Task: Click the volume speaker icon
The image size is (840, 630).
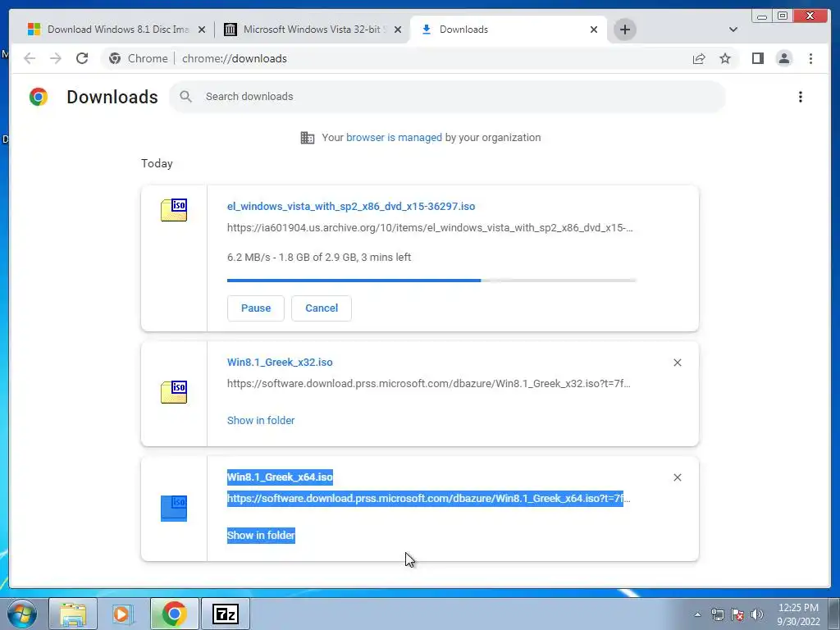Action: [757, 614]
